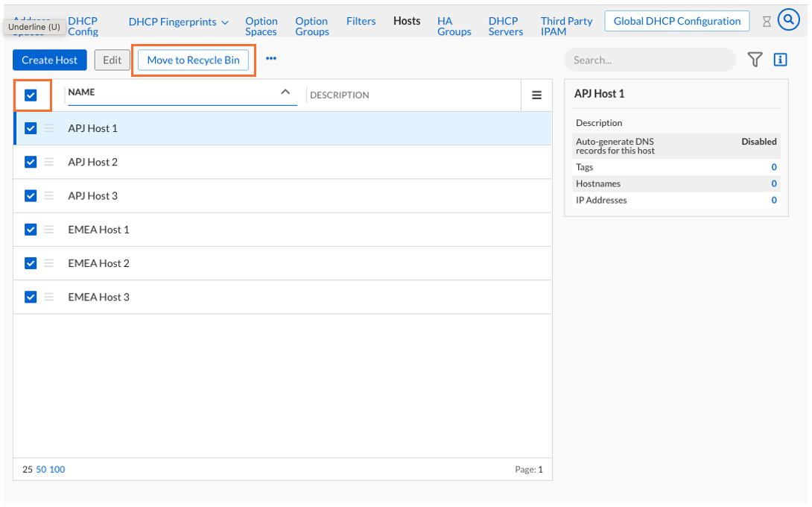
Task: Uncheck the select-all header checkbox
Action: click(x=31, y=95)
